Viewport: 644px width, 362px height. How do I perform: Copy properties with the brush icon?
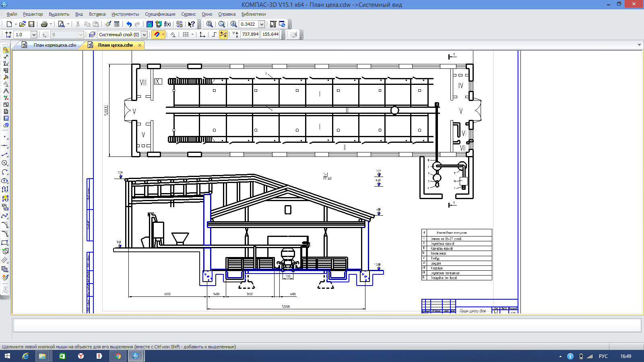click(x=108, y=24)
